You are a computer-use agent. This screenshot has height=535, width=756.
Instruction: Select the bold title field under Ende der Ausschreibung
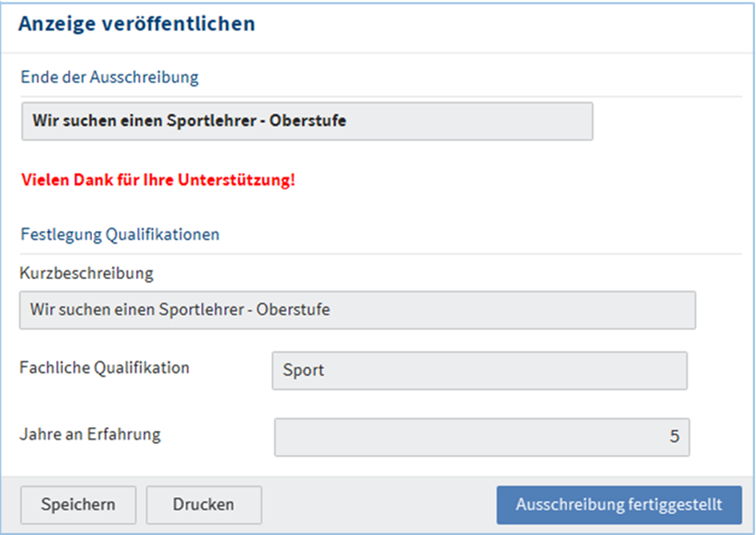click(x=306, y=122)
